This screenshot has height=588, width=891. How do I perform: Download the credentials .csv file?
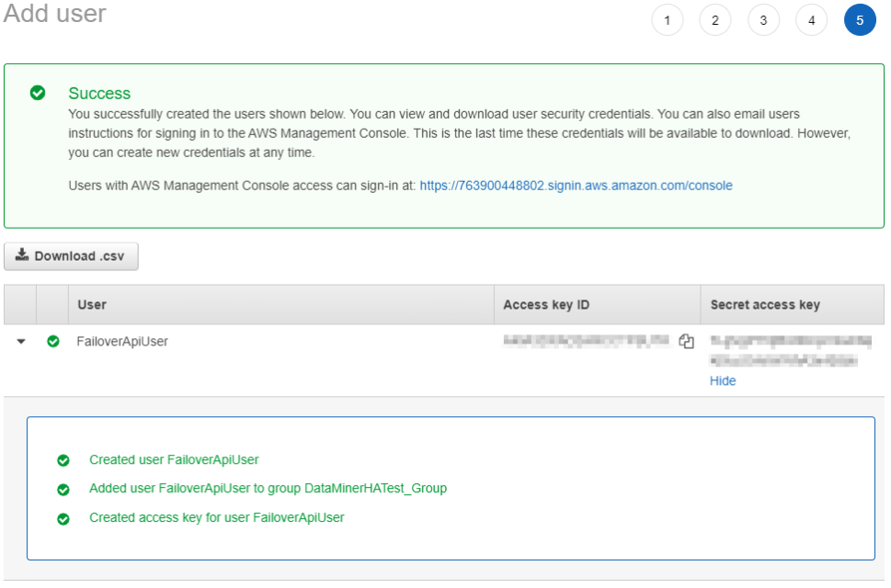[71, 256]
